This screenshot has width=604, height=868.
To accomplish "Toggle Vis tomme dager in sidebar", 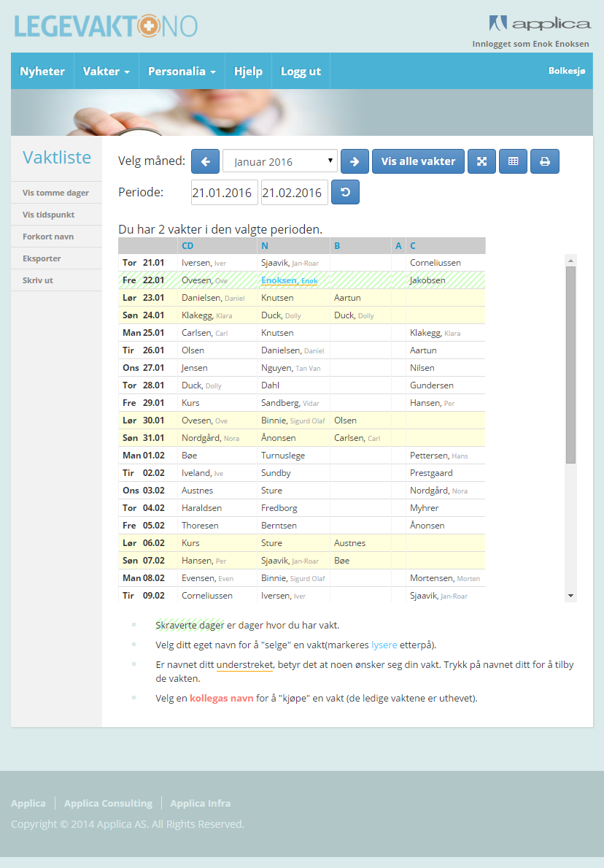I will point(56,193).
